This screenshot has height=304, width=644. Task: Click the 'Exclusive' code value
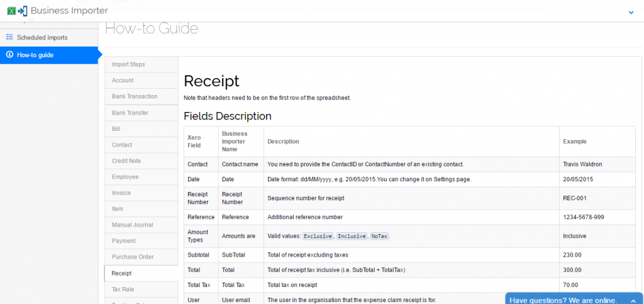(x=318, y=236)
